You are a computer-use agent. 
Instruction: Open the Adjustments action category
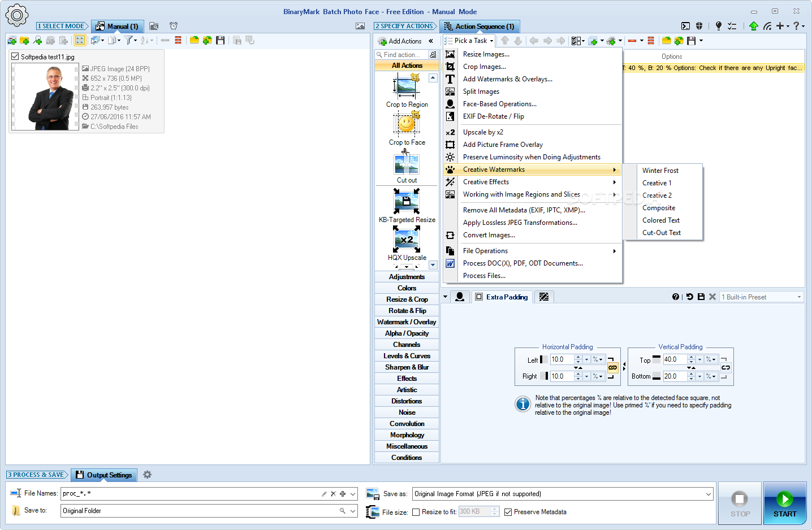(x=407, y=277)
